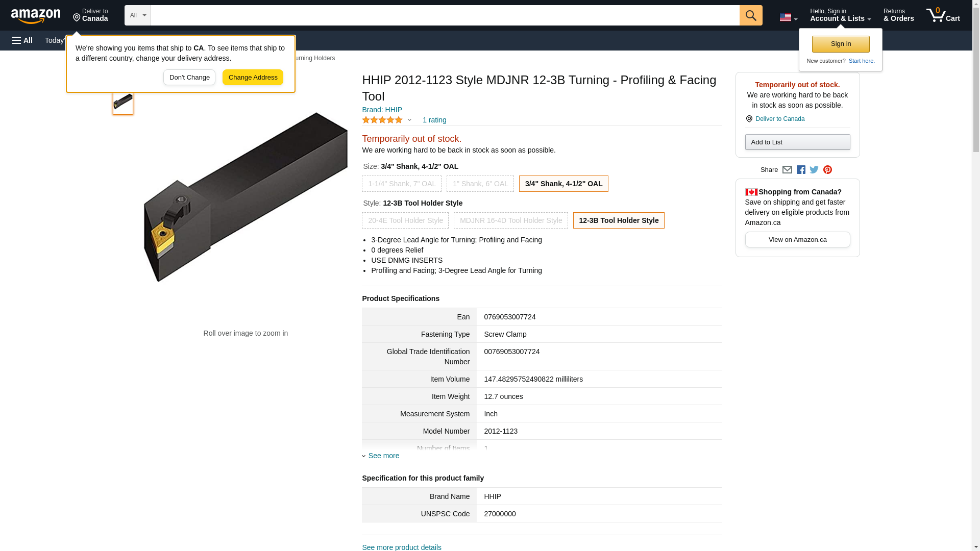Open the country flag language dropdown
980x551 pixels.
click(x=788, y=17)
